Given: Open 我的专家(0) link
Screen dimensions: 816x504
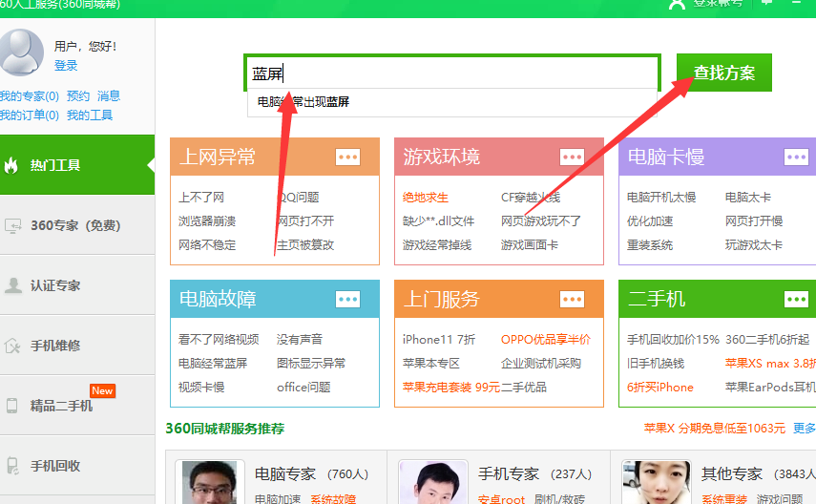Looking at the screenshot, I should (30, 96).
